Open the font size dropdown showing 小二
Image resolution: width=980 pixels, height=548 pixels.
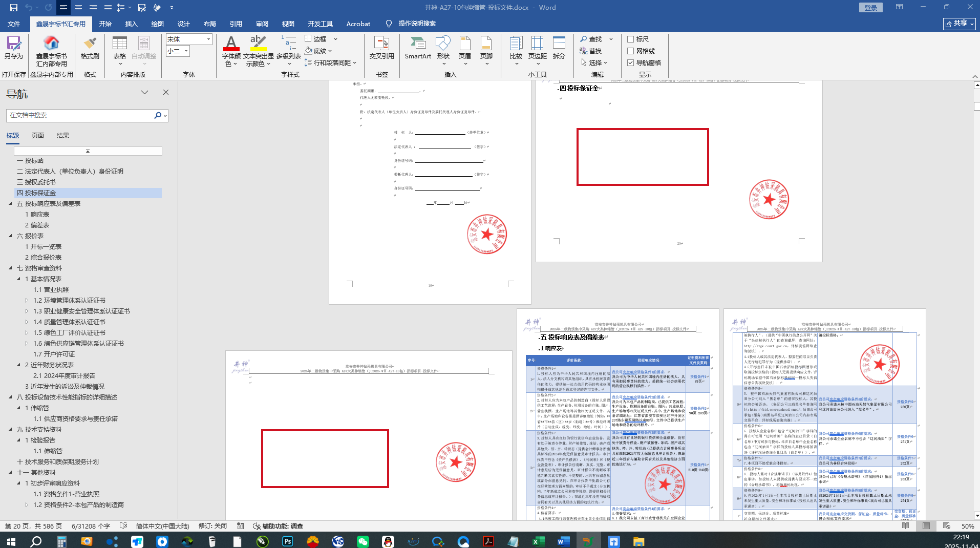(x=186, y=51)
